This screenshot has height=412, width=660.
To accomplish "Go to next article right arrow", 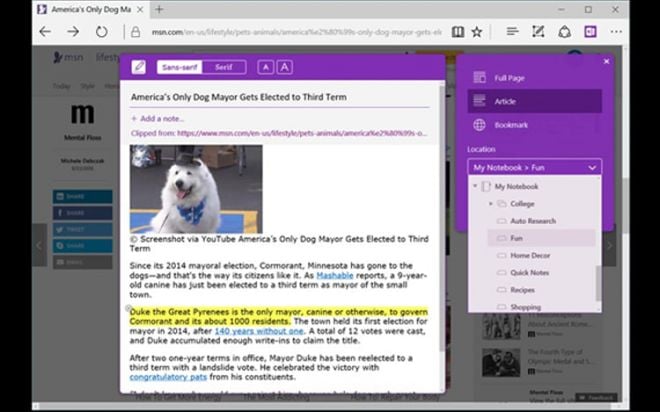I will point(609,245).
